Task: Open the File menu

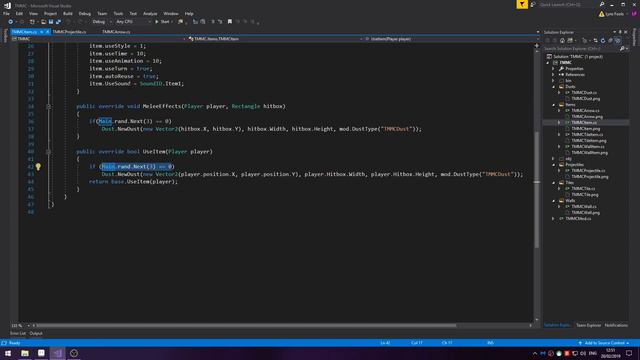Action: (6, 13)
